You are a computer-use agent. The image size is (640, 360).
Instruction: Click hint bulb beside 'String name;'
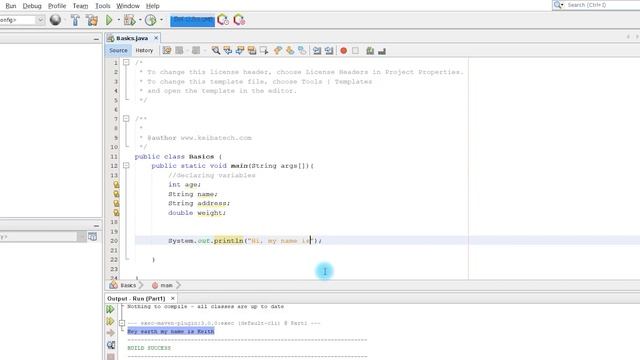click(x=116, y=194)
